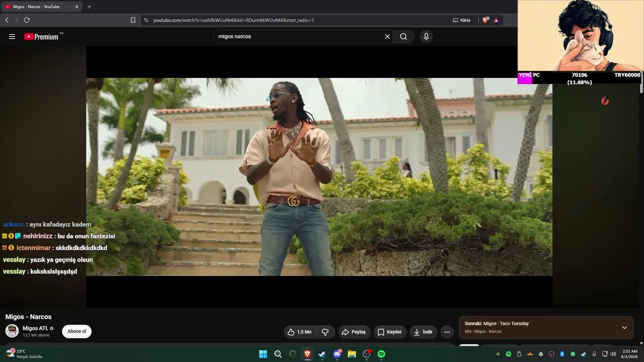Viewport: 644px width, 362px height.
Task: Open clock and date 2:32 AM
Action: [x=630, y=354]
